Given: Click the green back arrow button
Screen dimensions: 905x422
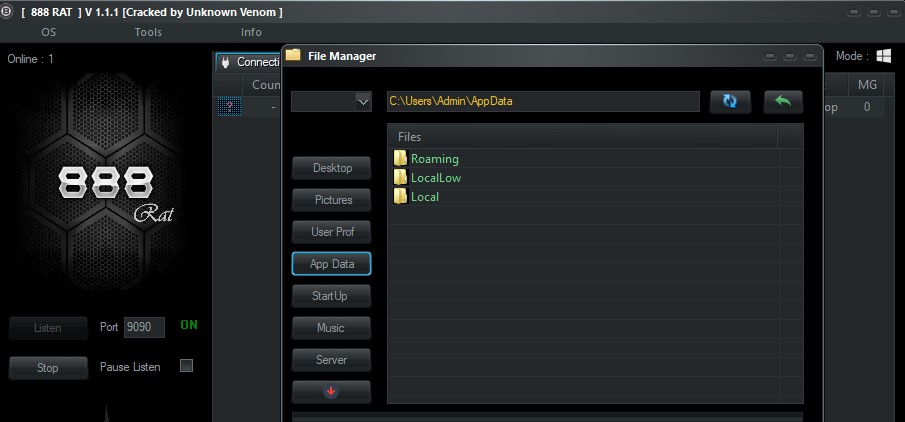Looking at the screenshot, I should coord(783,102).
